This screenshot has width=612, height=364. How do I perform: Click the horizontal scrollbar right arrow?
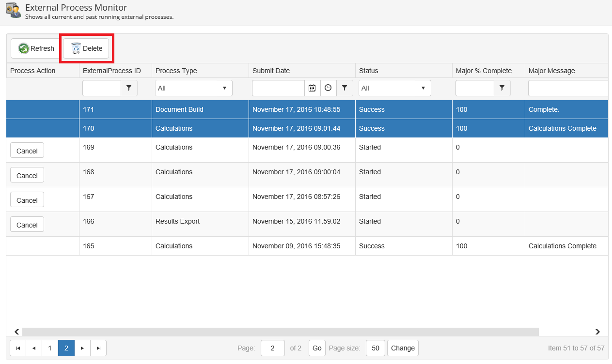click(597, 332)
